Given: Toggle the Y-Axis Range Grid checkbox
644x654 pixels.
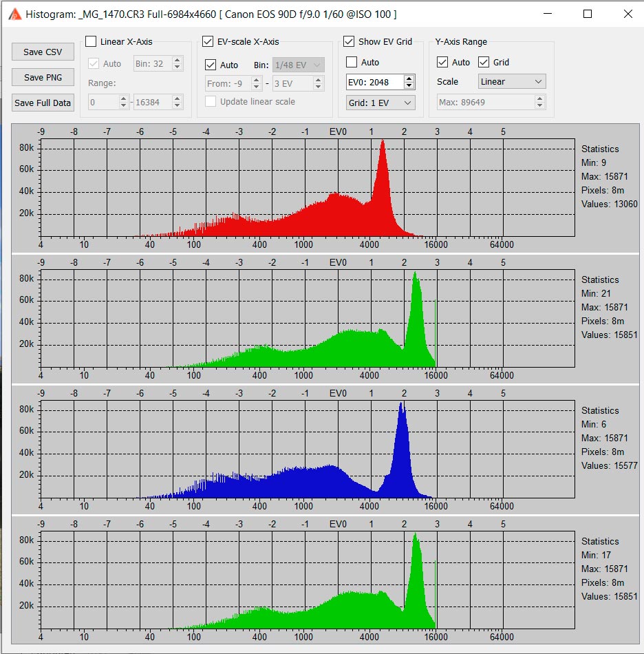Looking at the screenshot, I should pos(484,63).
